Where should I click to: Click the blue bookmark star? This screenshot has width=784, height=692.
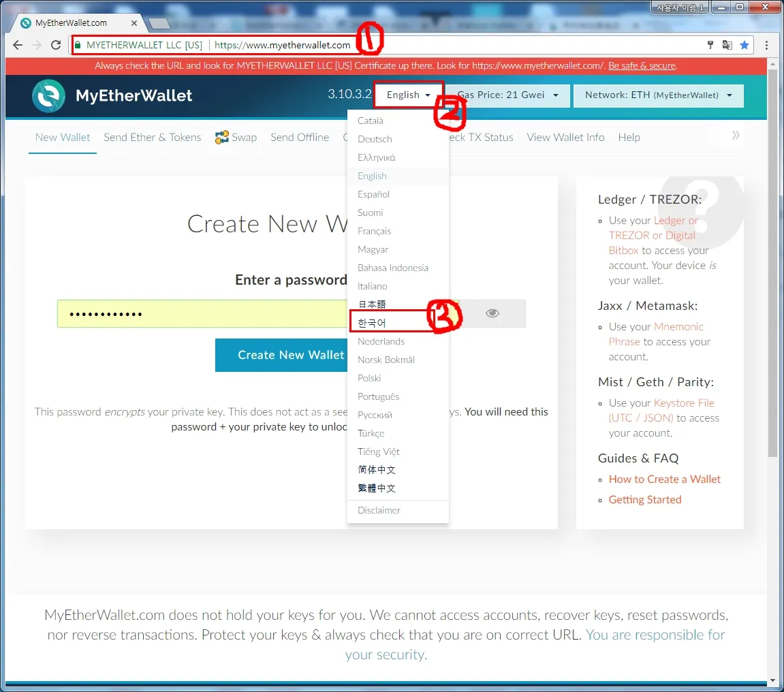pos(744,45)
